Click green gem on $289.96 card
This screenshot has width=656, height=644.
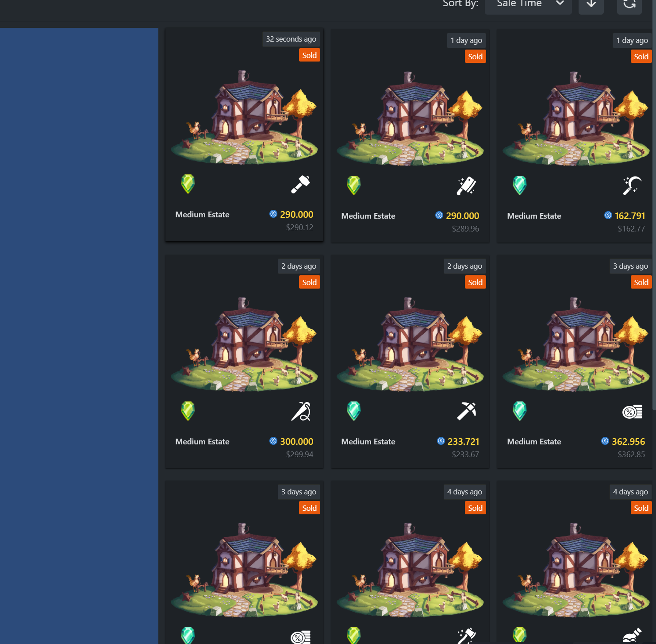point(354,185)
